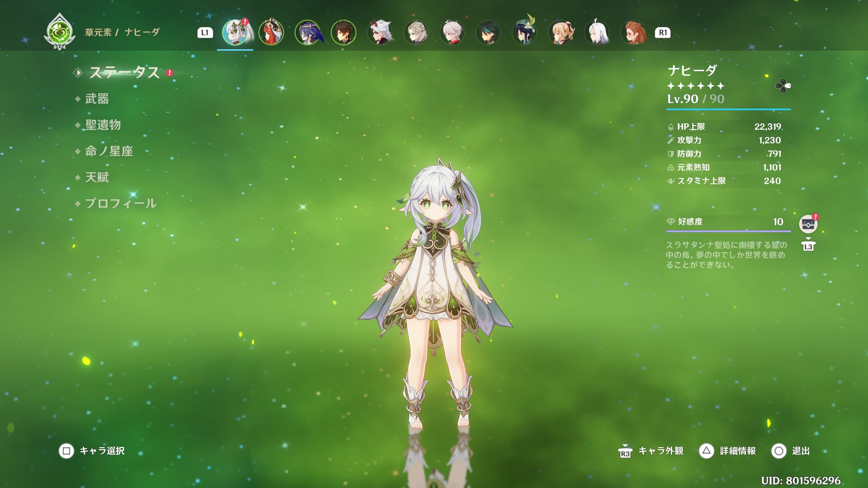Viewport: 868px width, 488px height.
Task: Click the ナヒーダ name heading above the stars
Action: 692,70
